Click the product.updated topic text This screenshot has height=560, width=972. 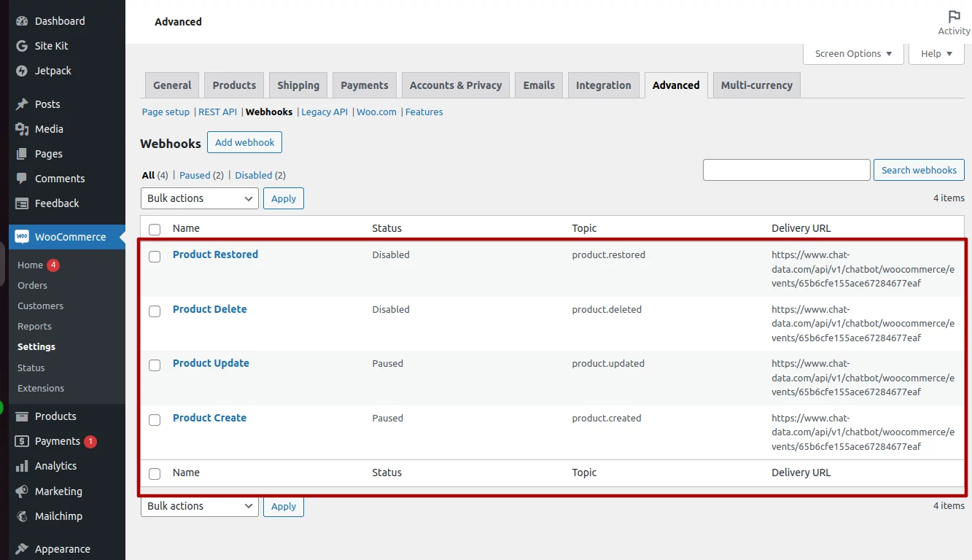tap(608, 363)
